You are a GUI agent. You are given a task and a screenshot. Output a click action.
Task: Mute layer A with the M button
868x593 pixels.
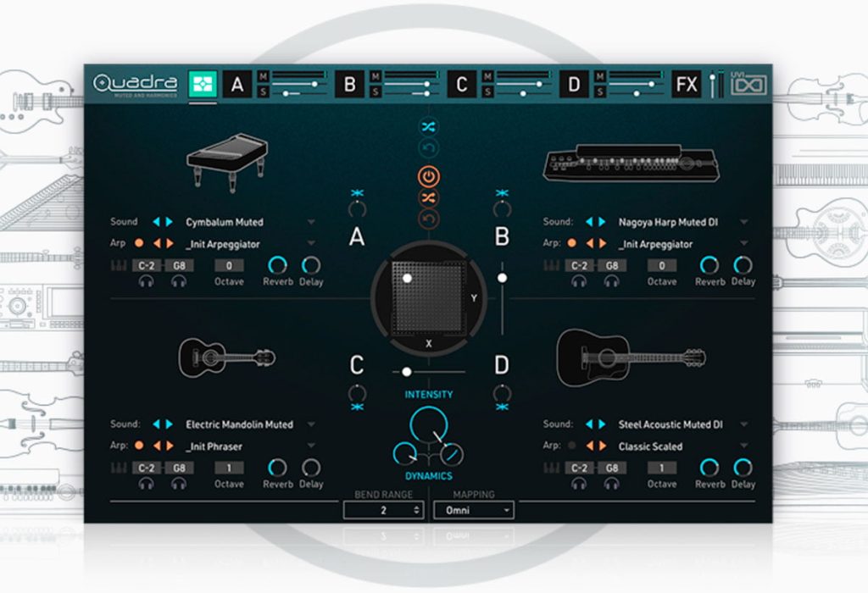click(x=264, y=76)
